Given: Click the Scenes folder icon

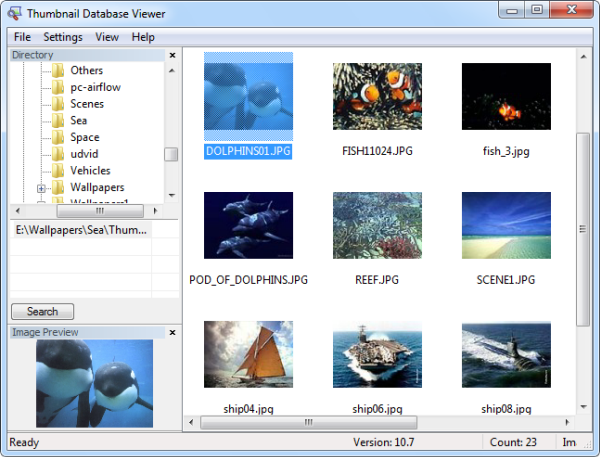Looking at the screenshot, I should tap(58, 104).
